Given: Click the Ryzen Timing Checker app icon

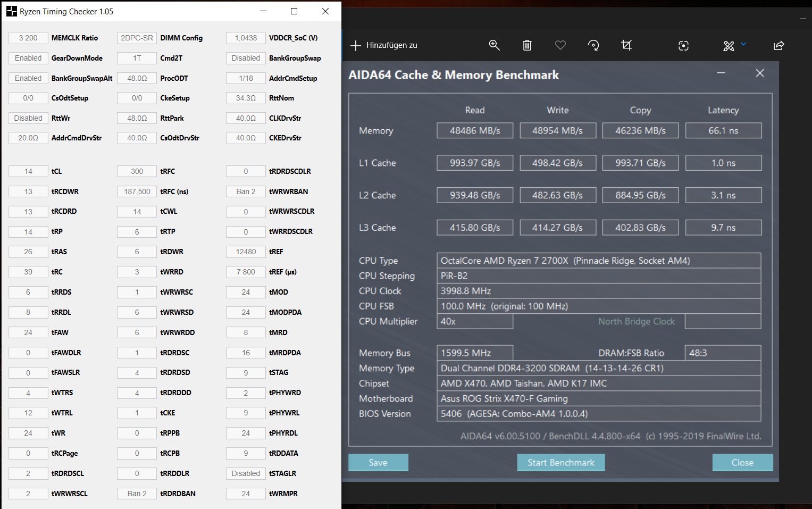Looking at the screenshot, I should coord(12,11).
